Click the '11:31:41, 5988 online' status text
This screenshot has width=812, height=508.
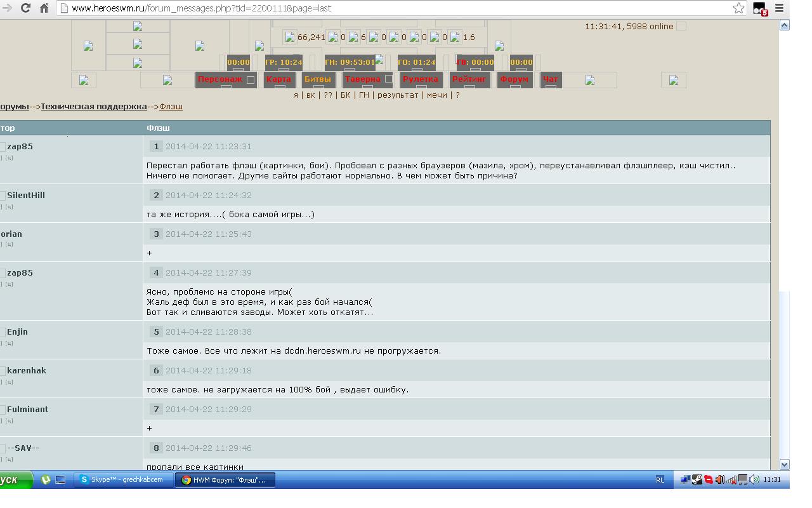click(x=629, y=27)
